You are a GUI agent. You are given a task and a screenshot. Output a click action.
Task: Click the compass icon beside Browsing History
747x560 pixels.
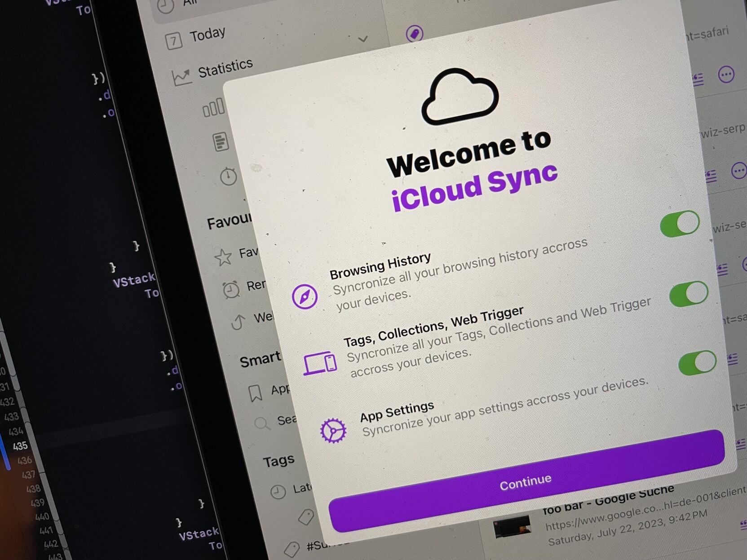[x=305, y=296]
